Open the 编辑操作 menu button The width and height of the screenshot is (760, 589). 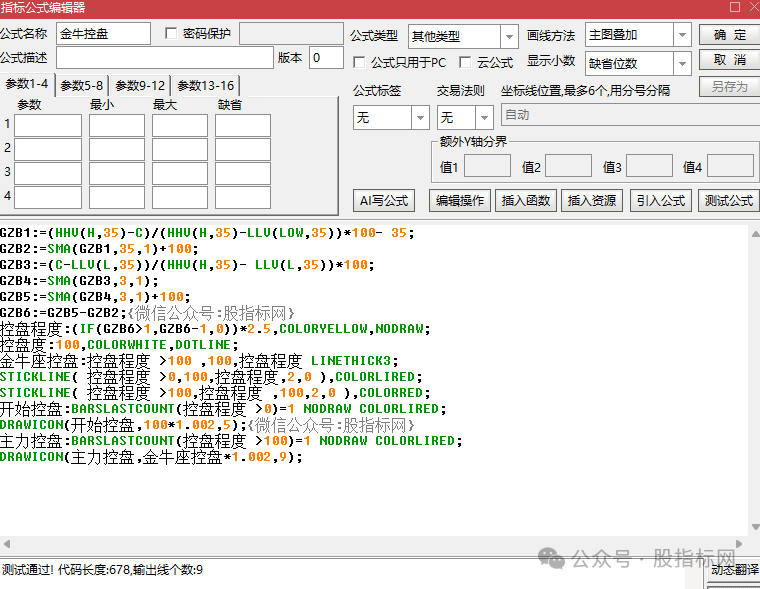(459, 201)
